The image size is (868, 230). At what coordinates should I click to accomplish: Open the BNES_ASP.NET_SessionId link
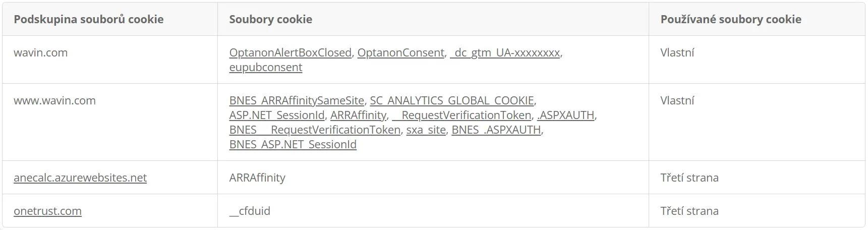coord(293,144)
